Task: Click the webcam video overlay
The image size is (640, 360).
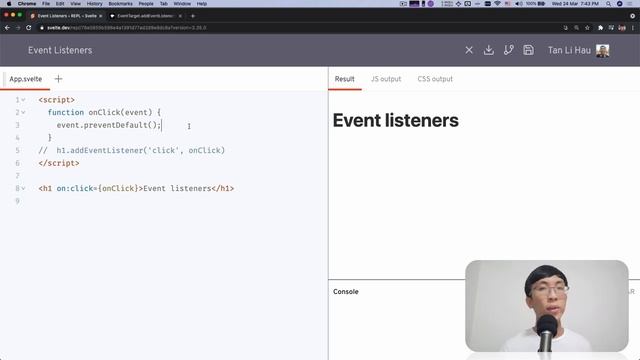Action: pyautogui.click(x=547, y=306)
